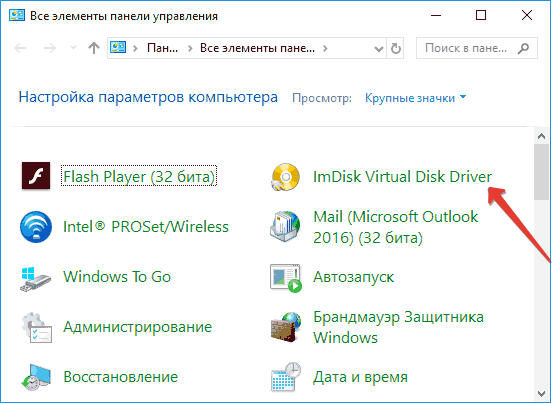Expand the Крупные значки view dropdown
The width and height of the screenshot is (552, 403).
point(415,98)
